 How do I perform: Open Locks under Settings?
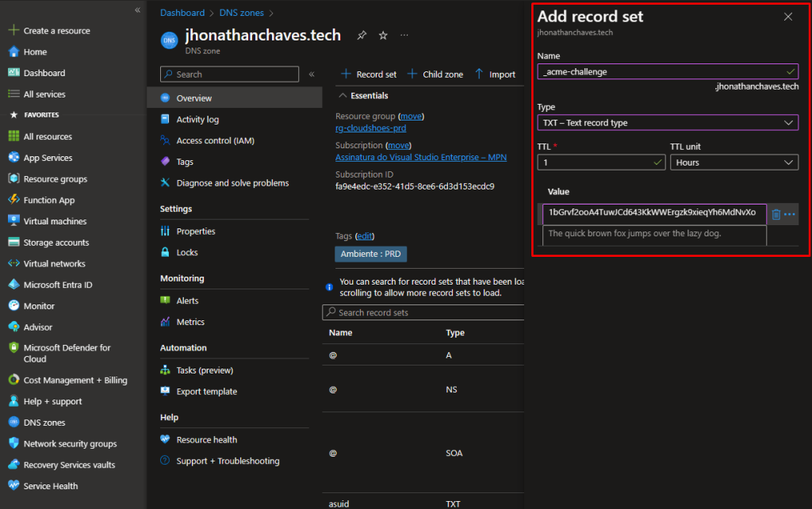[x=186, y=253]
